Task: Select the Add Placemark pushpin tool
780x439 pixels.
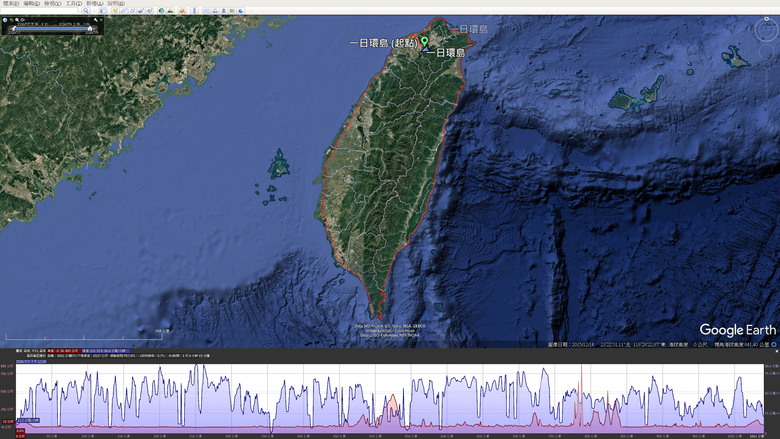Action: pos(115,10)
